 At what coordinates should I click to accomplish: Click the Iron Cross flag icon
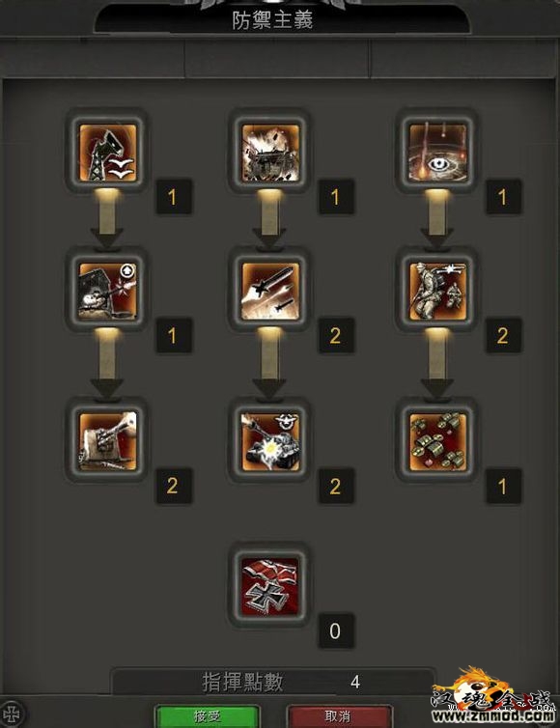coord(269,586)
